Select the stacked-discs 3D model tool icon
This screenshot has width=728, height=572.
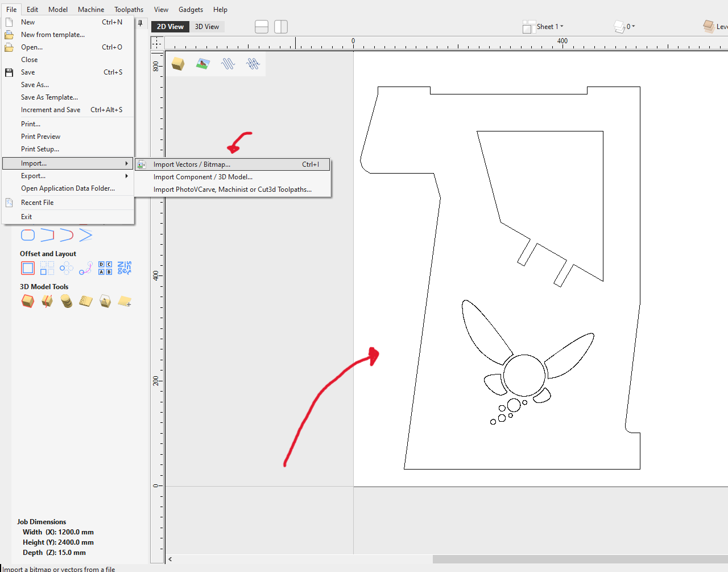tap(67, 301)
